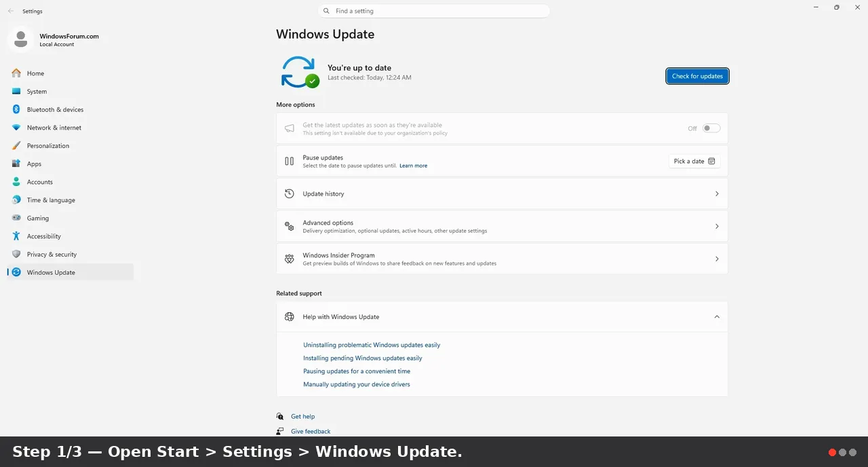This screenshot has width=868, height=467.
Task: Click the 'Related support' heading text
Action: [299, 294]
